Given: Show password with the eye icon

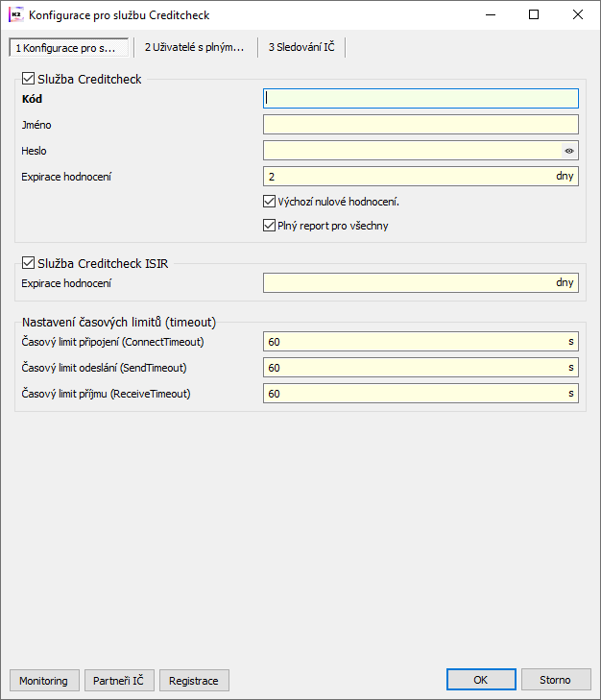Looking at the screenshot, I should click(569, 151).
